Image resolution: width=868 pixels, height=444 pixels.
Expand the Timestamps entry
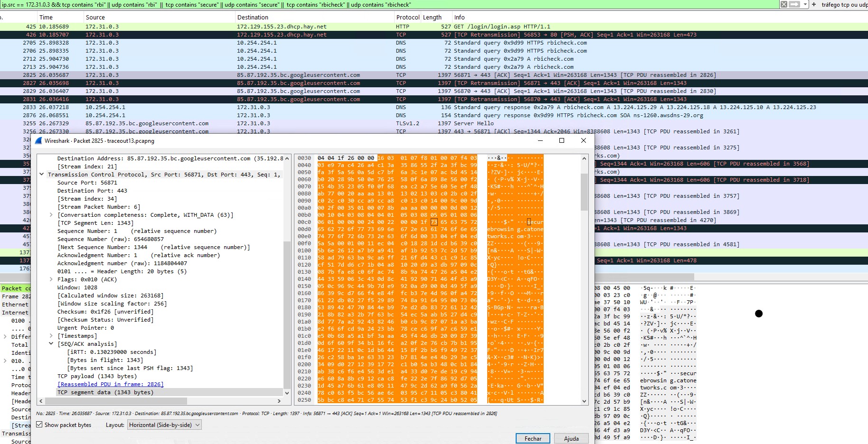pos(51,336)
